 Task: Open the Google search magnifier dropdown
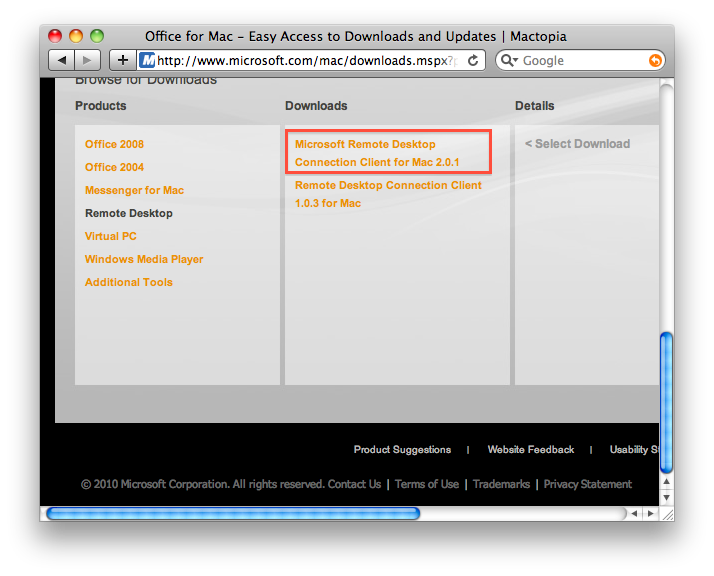(509, 60)
